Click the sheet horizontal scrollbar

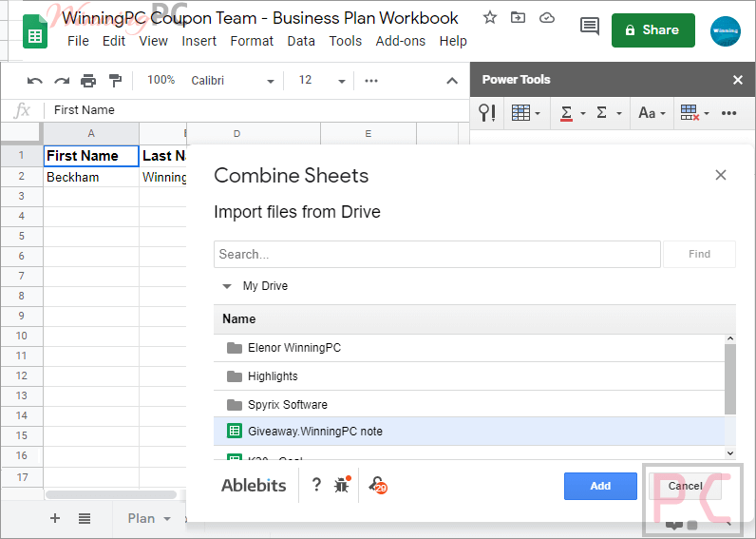pyautogui.click(x=111, y=495)
